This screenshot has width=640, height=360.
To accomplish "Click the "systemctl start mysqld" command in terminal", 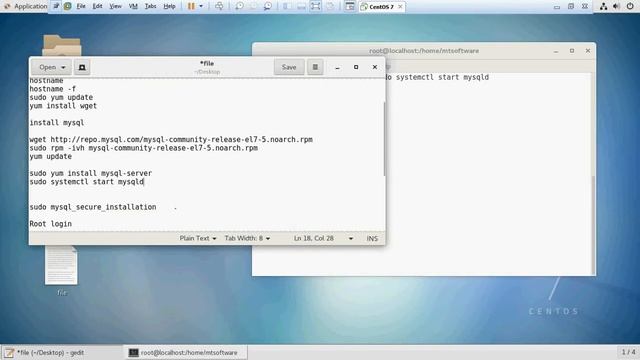I will point(442,77).
